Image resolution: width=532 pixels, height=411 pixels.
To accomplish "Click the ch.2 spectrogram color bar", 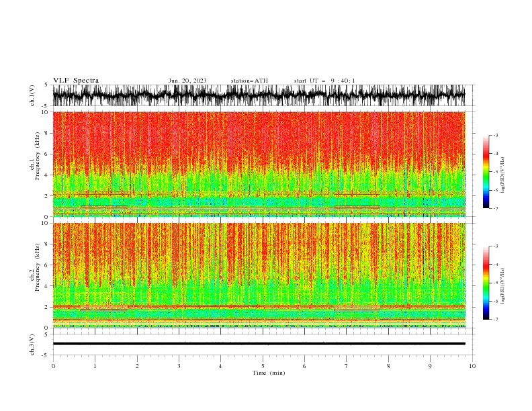I will click(x=486, y=283).
